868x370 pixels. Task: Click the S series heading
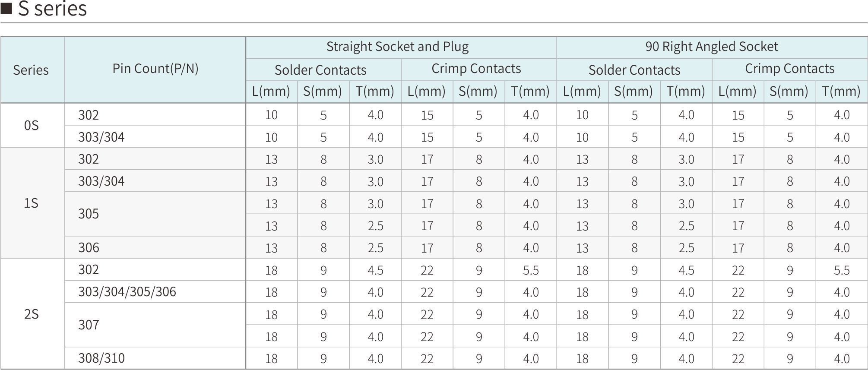52,9
